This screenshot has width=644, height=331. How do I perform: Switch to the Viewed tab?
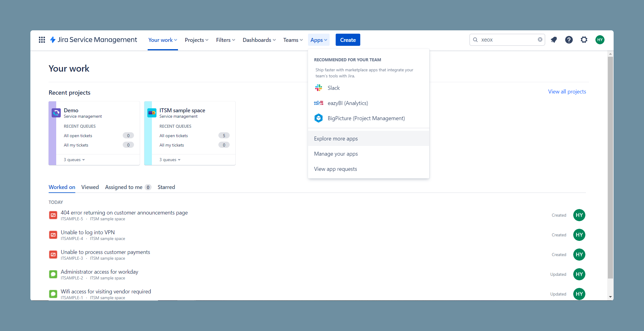90,187
